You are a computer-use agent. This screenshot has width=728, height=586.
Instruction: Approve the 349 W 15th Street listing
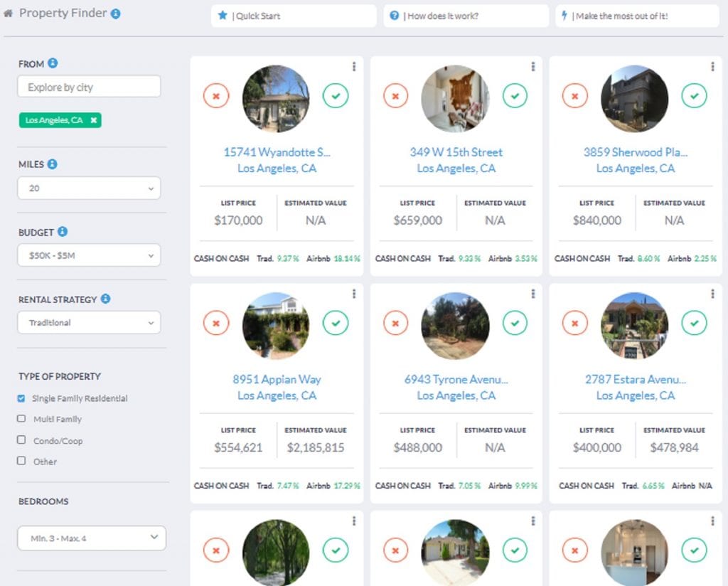515,95
